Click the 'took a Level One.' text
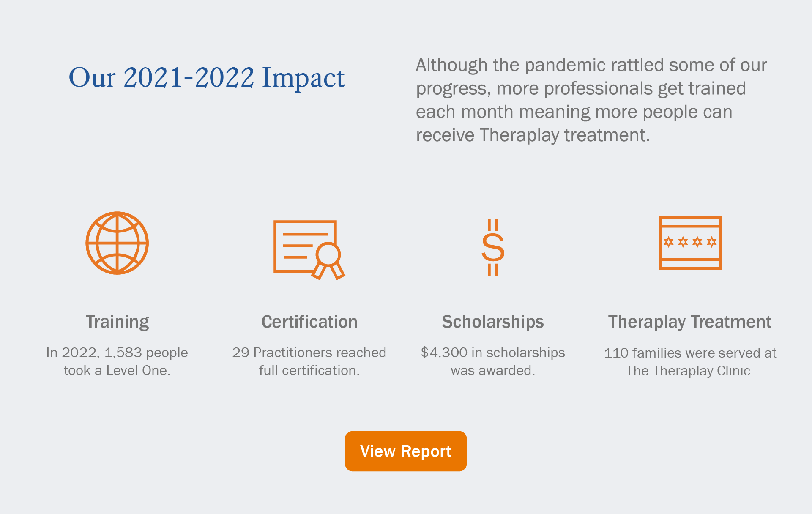This screenshot has width=812, height=514. [117, 371]
